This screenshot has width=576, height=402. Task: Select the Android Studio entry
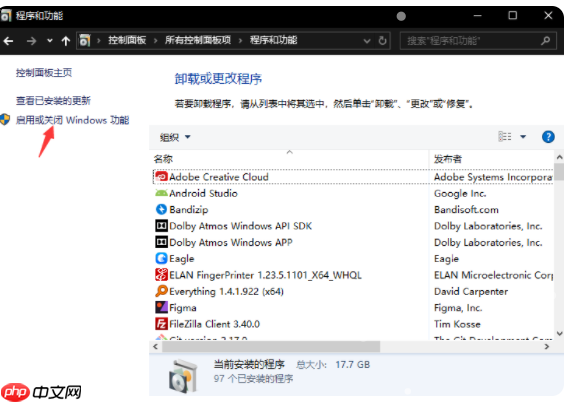(x=204, y=193)
